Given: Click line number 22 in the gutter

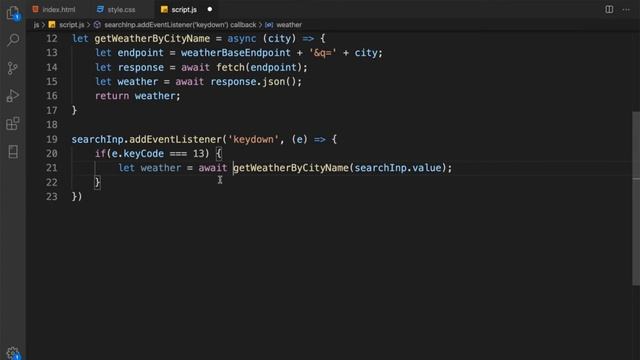Looking at the screenshot, I should [52, 182].
